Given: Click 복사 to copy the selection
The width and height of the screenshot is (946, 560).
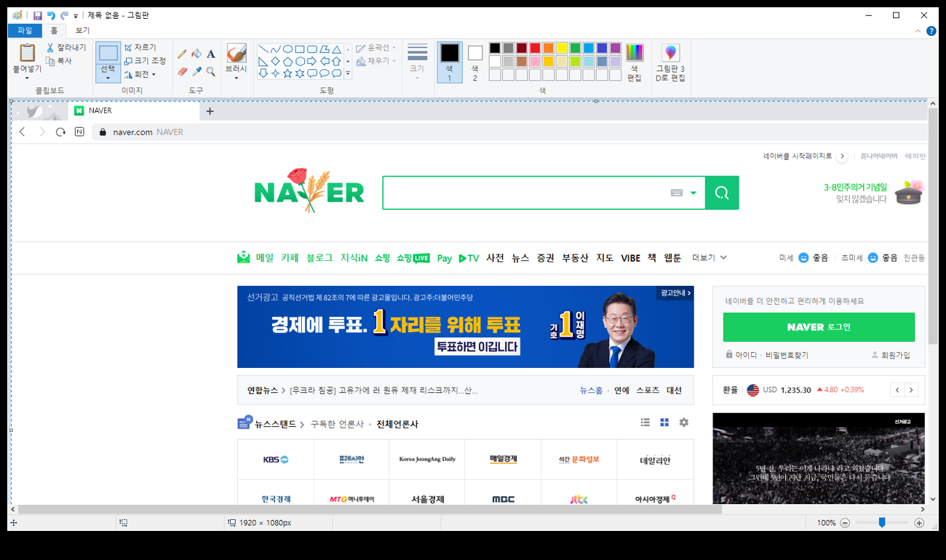Looking at the screenshot, I should coord(59,61).
